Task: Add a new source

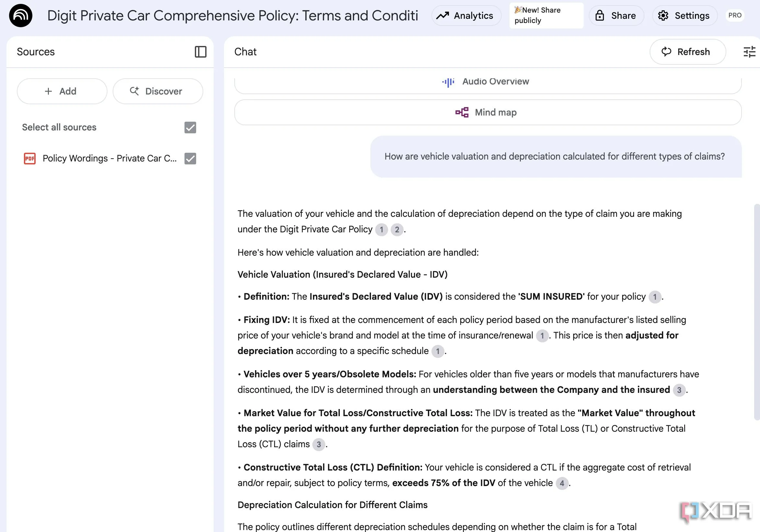Action: (x=62, y=91)
